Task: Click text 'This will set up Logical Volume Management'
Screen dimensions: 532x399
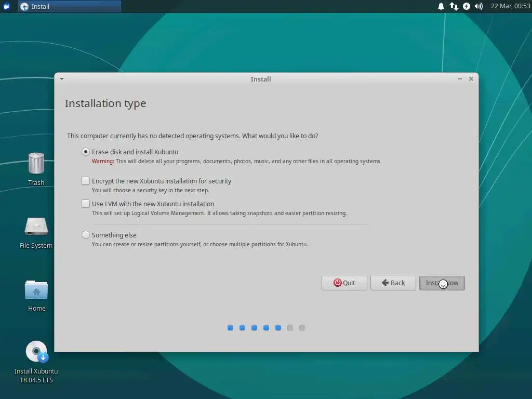Action: [x=219, y=213]
